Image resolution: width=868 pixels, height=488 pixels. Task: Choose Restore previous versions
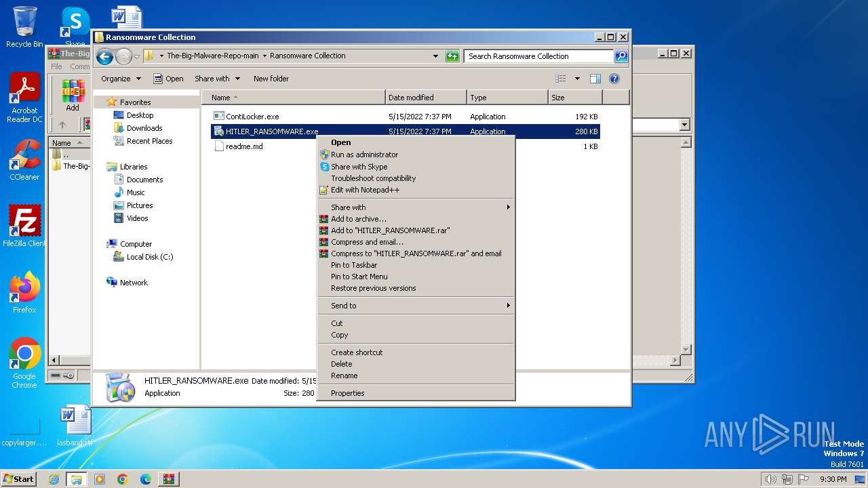point(416,288)
